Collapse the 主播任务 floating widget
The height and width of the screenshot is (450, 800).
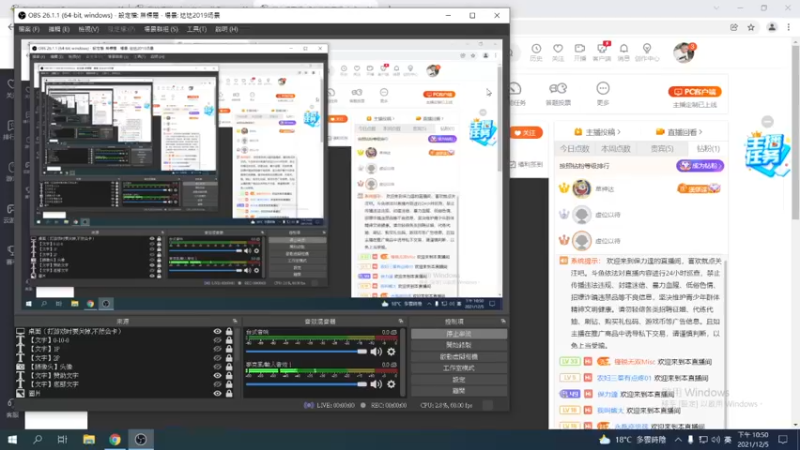(767, 121)
